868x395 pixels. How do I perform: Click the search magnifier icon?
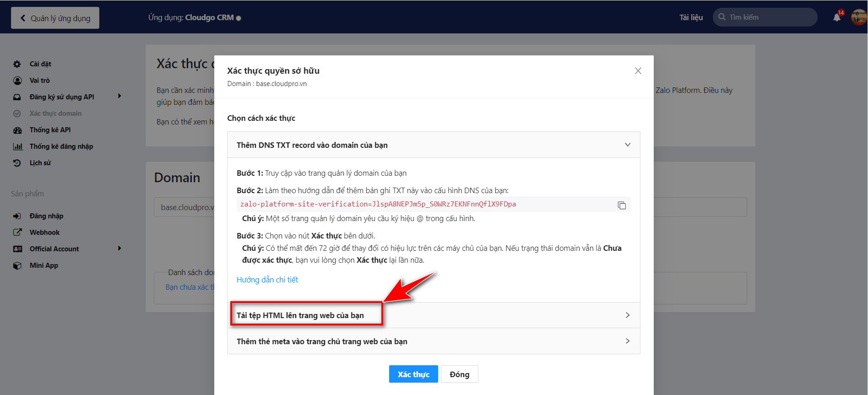pyautogui.click(x=722, y=17)
